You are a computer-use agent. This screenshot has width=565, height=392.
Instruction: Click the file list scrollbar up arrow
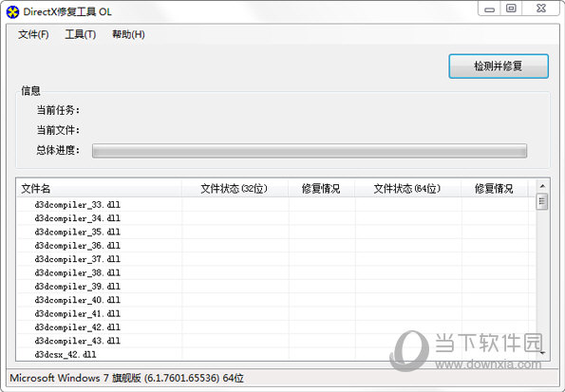[542, 186]
